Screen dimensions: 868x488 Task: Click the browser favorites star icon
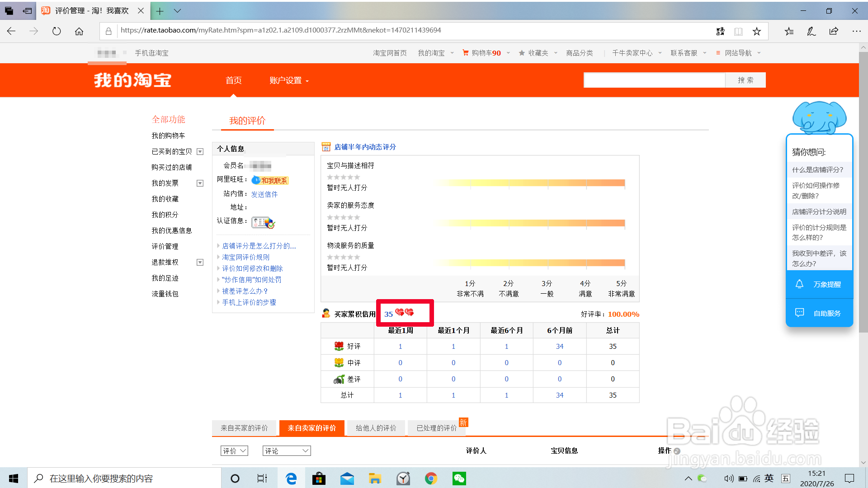(x=756, y=31)
